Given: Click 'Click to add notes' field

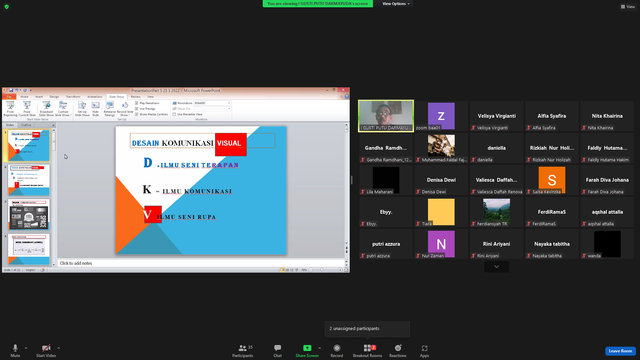Looking at the screenshot, I should click(x=202, y=263).
